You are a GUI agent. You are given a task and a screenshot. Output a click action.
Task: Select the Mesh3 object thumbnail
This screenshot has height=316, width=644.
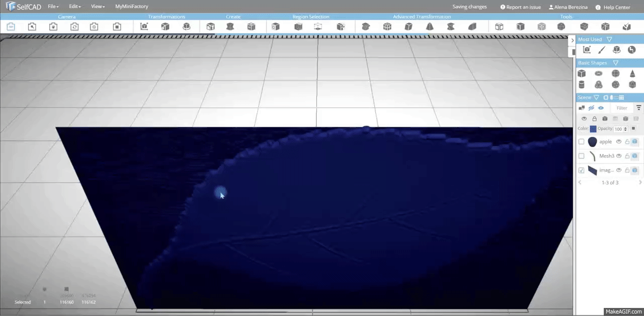tap(592, 156)
